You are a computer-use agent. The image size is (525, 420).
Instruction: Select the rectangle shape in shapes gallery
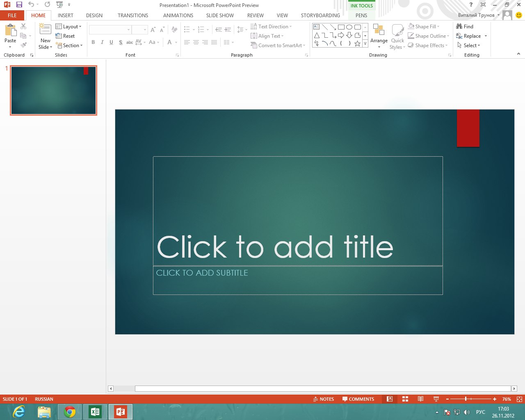[341, 27]
